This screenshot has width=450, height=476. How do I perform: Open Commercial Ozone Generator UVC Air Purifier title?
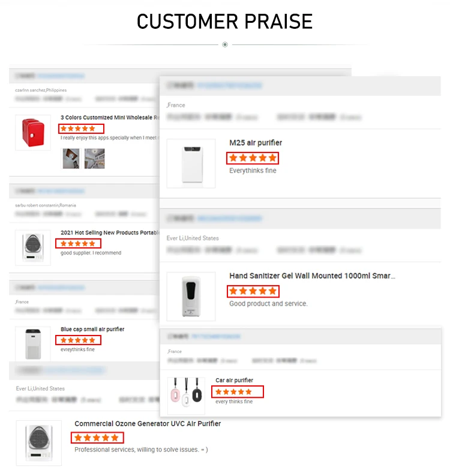[x=148, y=424]
